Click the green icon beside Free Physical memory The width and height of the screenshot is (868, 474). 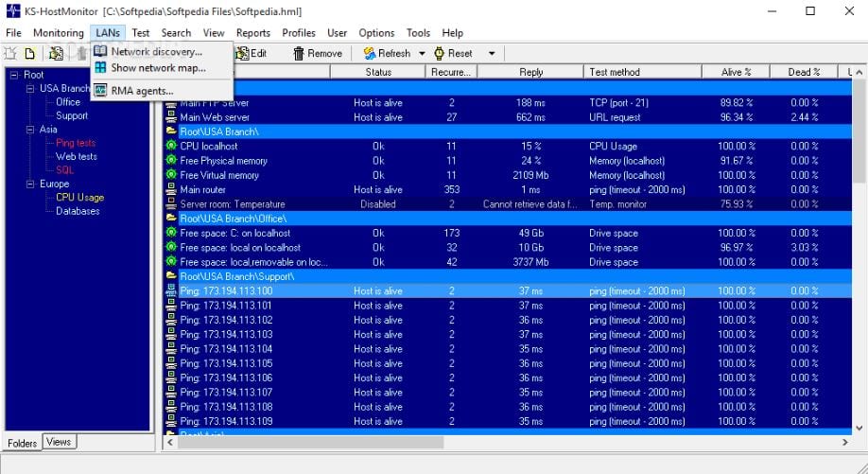pos(171,160)
